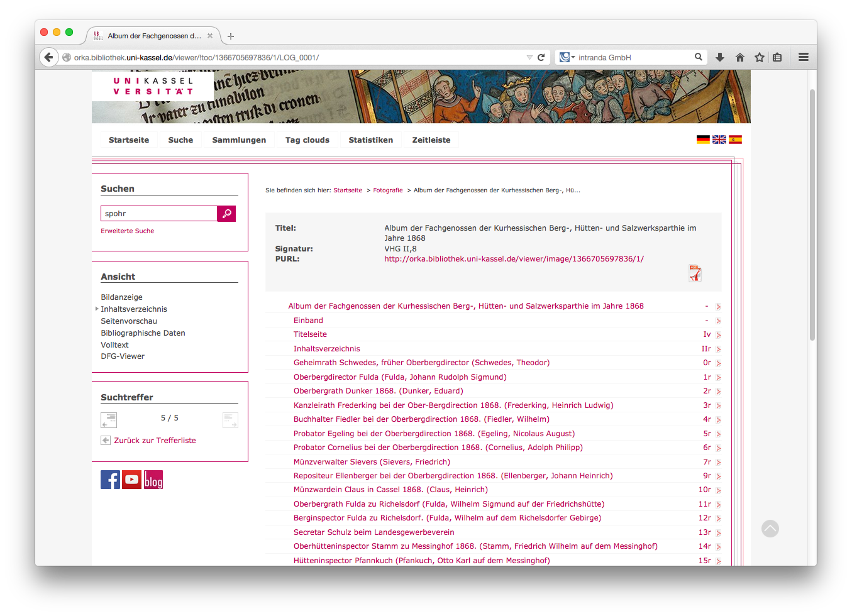852x616 pixels.
Task: Open entry Probator Cornelius bei der Oberbergdirection
Action: tap(438, 448)
